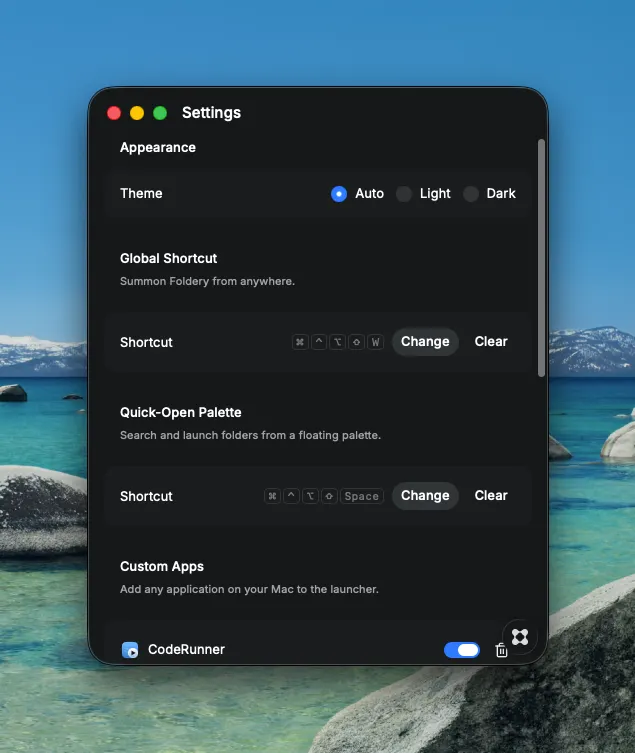Click the Space key in Quick-Open shortcut
635x753 pixels.
click(x=361, y=496)
